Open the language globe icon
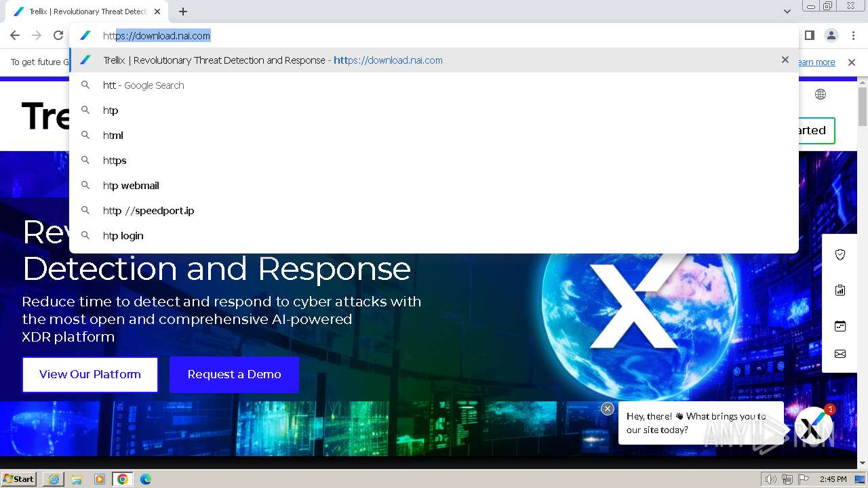 (x=821, y=94)
